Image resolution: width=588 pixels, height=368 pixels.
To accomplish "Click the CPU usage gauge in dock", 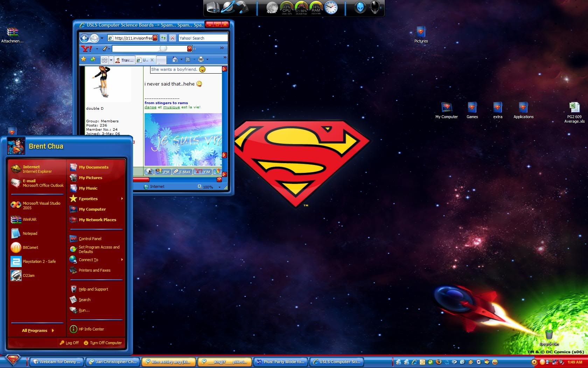I will 286,8.
